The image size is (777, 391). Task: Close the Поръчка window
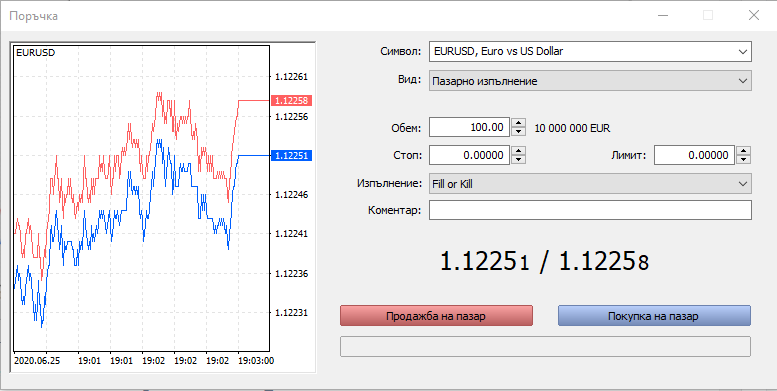[x=754, y=15]
